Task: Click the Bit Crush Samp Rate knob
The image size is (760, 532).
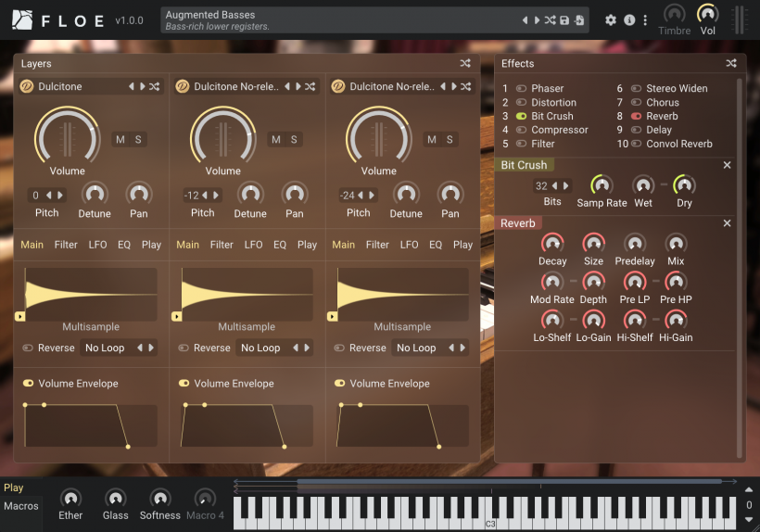Action: (602, 185)
